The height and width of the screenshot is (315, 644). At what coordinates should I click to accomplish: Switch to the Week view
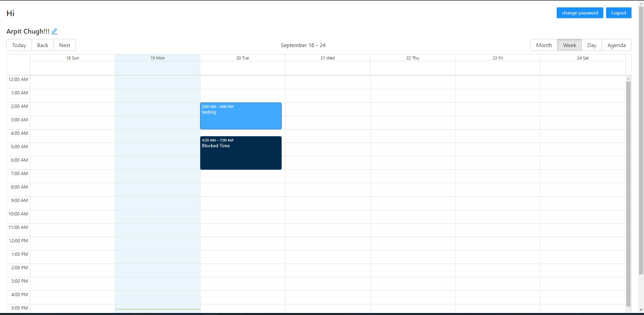(x=569, y=45)
